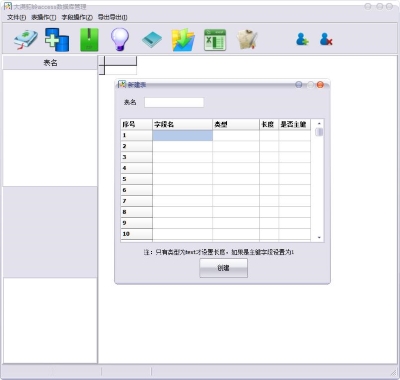Image resolution: width=400 pixels, height=380 pixels.
Task: Select row header 3 in grid
Action: point(136,157)
